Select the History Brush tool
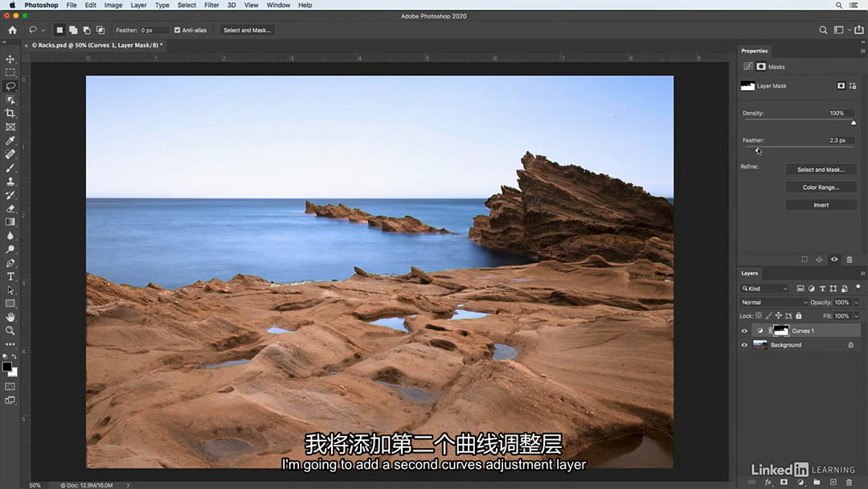This screenshot has height=489, width=868. 10,195
